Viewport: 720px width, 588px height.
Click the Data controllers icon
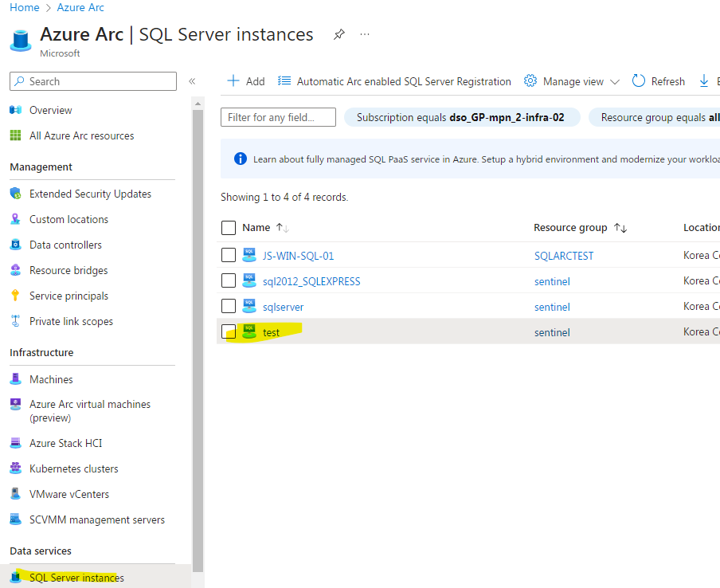[x=16, y=245]
